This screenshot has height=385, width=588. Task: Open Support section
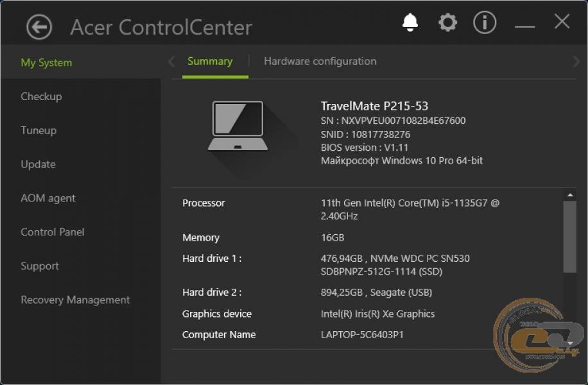[40, 266]
